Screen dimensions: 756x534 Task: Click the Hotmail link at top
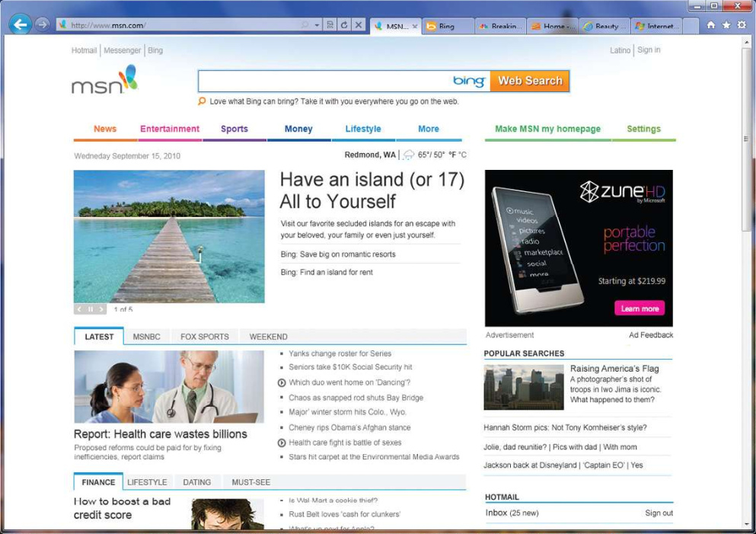[x=84, y=50]
